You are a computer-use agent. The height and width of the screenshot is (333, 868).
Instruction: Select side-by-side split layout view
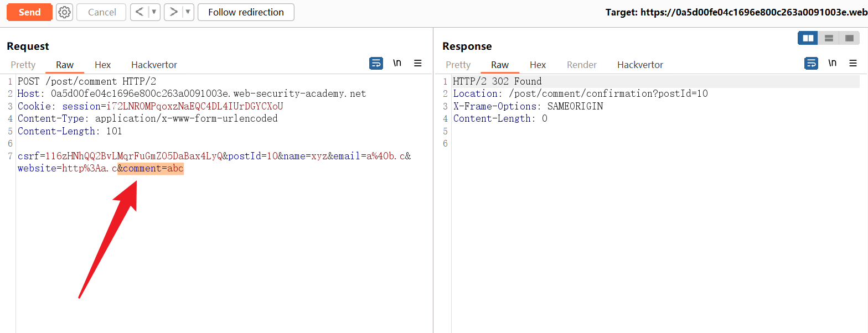tap(808, 38)
